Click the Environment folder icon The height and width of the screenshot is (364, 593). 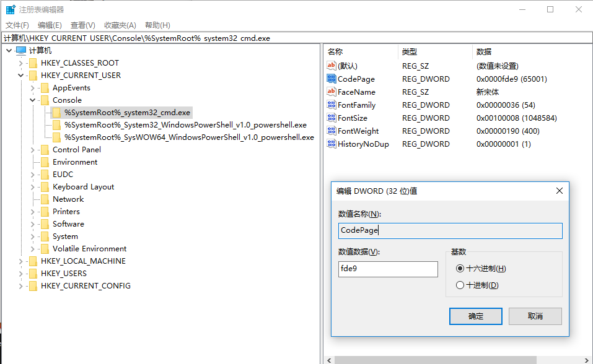45,162
